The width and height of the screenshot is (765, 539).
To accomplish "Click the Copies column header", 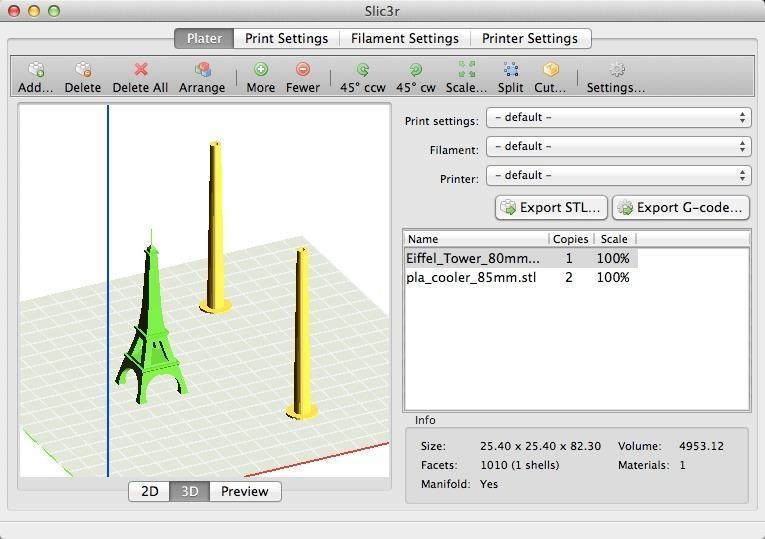I will tap(571, 239).
